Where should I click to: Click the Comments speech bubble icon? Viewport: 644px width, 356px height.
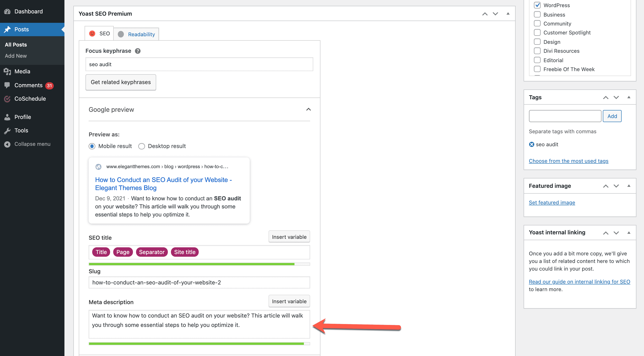point(7,85)
